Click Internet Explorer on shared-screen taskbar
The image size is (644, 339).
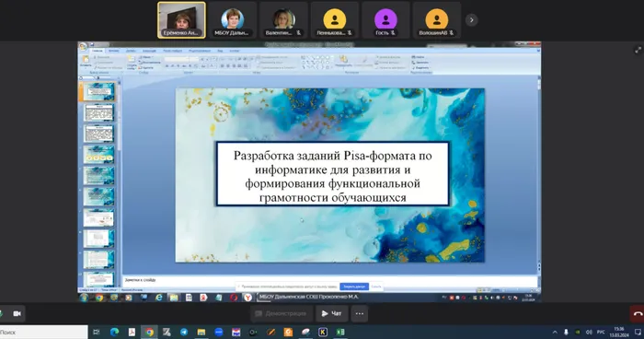pos(159,298)
